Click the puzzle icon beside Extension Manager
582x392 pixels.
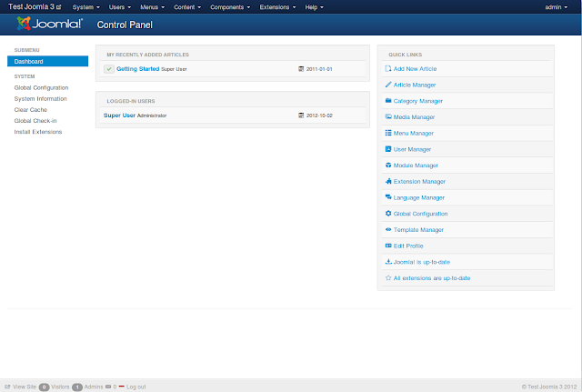pyautogui.click(x=388, y=181)
